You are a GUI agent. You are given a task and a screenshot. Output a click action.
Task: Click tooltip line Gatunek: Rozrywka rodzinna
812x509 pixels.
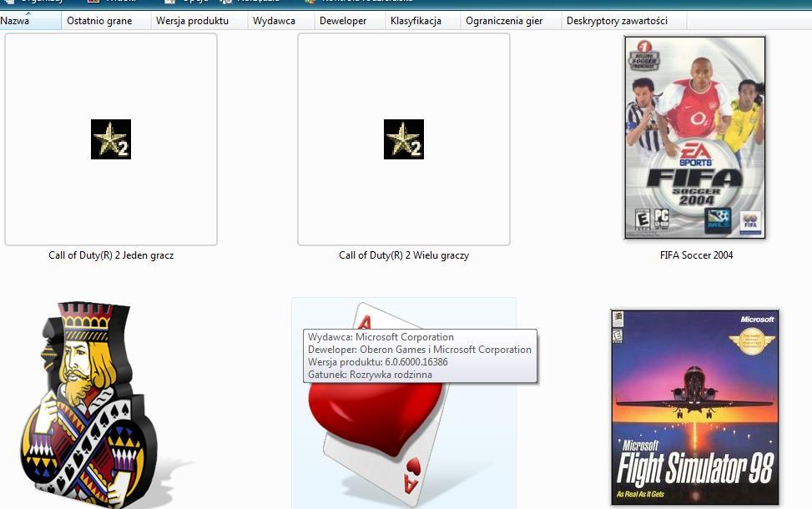click(370, 375)
